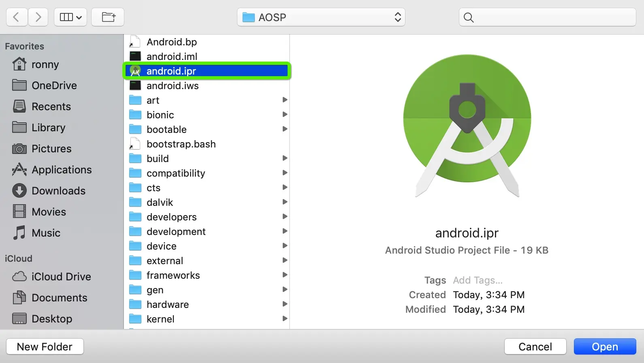Select the development folder

(207, 231)
